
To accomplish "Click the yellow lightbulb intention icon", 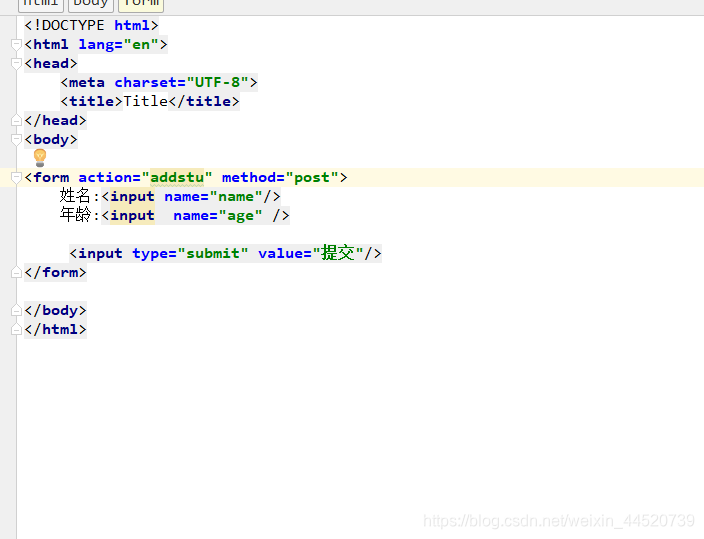I will [x=40, y=158].
